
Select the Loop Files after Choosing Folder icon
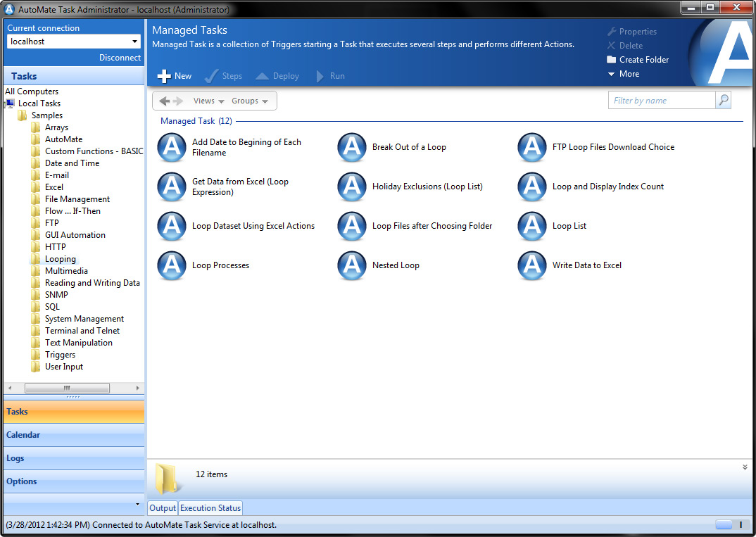[352, 227]
